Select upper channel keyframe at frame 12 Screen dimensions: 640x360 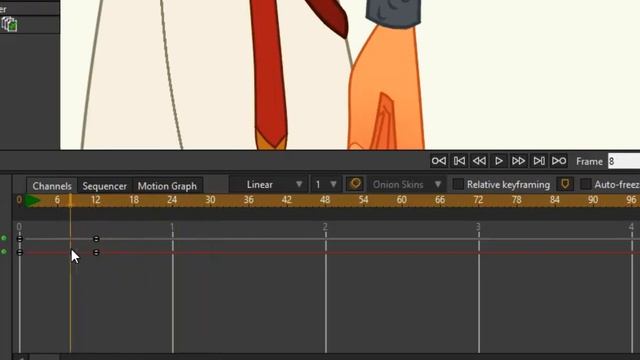click(96, 239)
